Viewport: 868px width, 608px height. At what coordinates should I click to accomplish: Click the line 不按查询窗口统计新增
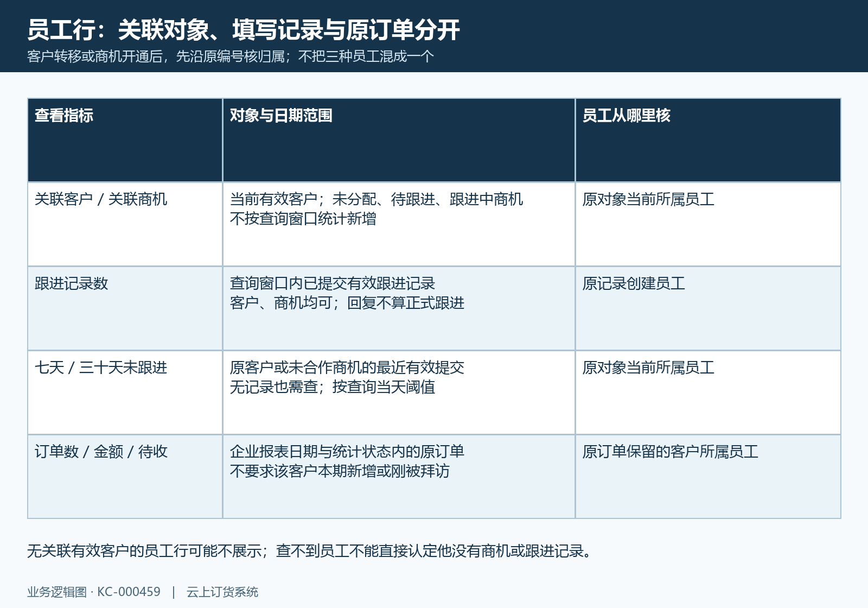[x=303, y=219]
